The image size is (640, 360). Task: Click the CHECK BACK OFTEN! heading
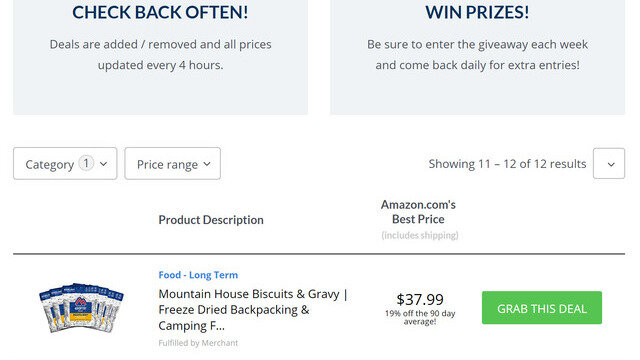click(160, 12)
